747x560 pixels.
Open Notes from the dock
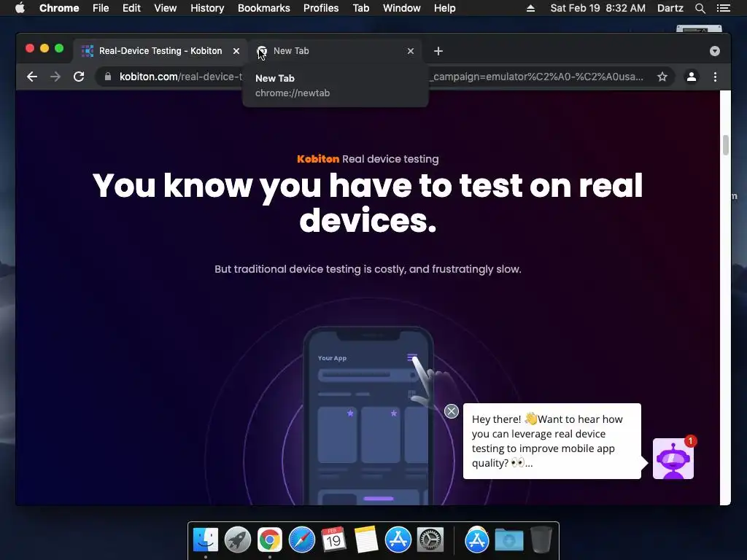coord(366,540)
